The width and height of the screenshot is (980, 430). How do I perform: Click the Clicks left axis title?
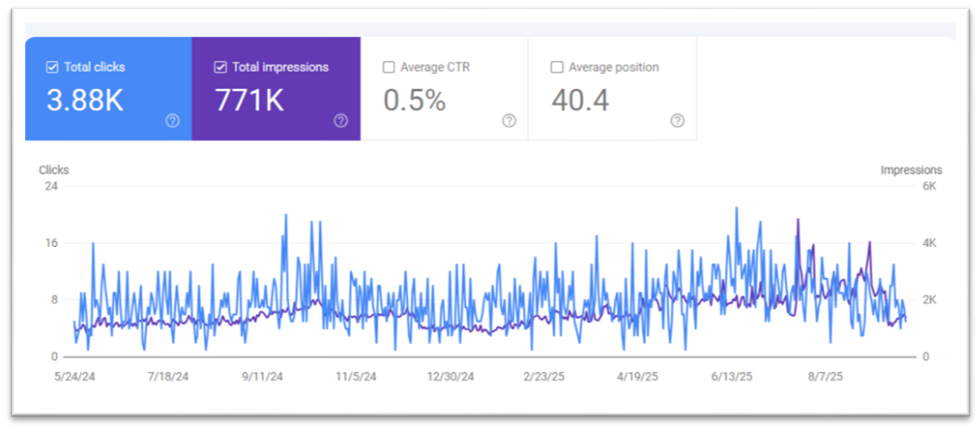coord(53,170)
